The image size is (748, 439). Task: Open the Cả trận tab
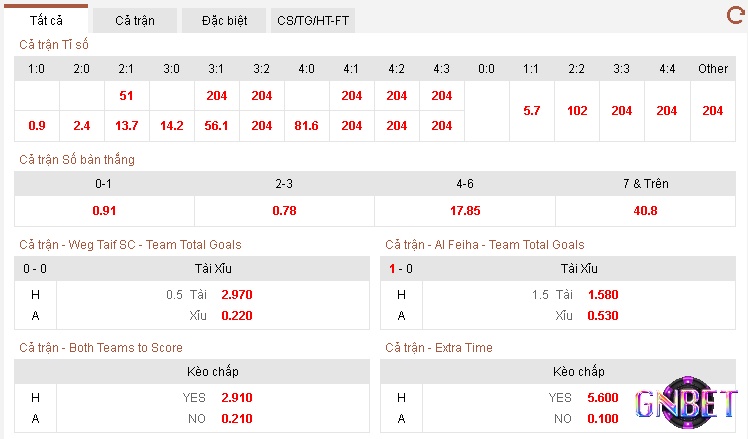pos(135,21)
